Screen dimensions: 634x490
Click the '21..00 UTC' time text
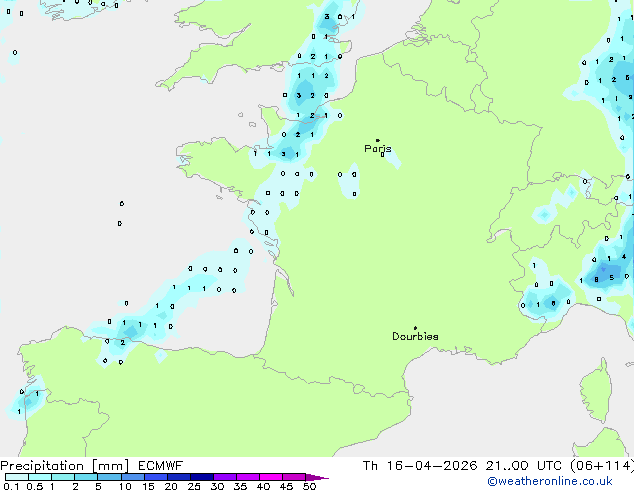tap(524, 466)
